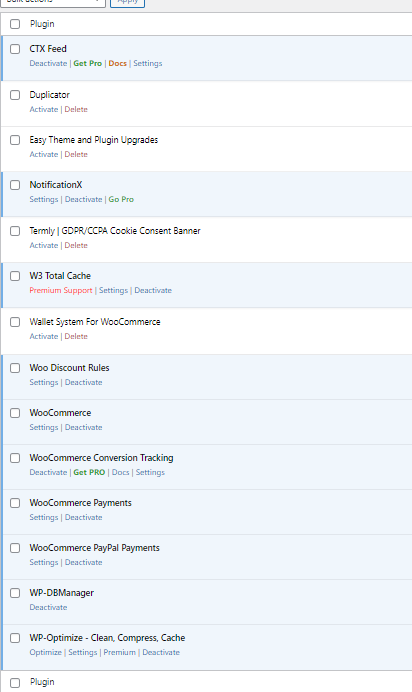Check WooCommerce PayPal Payments checkbox
The height and width of the screenshot is (692, 412).
tap(15, 547)
